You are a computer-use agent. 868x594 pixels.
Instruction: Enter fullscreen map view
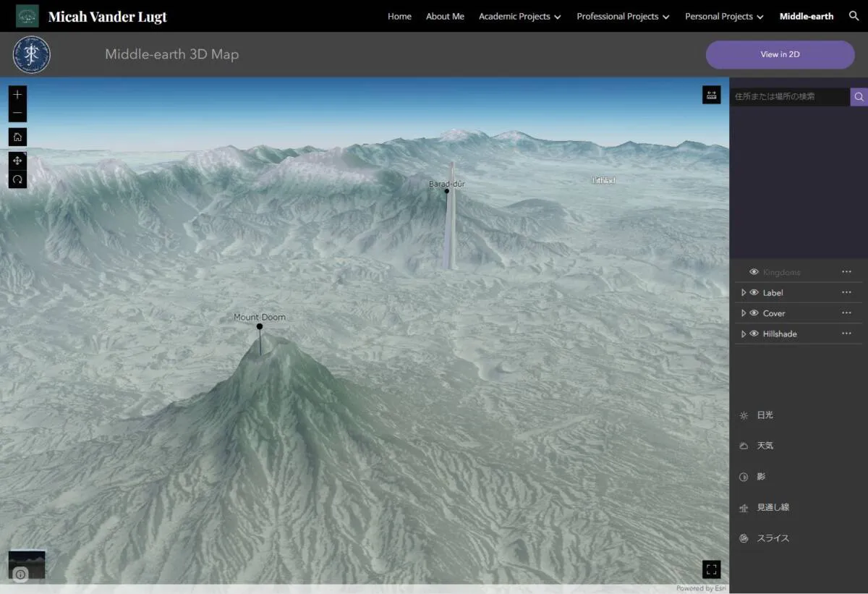tap(711, 569)
